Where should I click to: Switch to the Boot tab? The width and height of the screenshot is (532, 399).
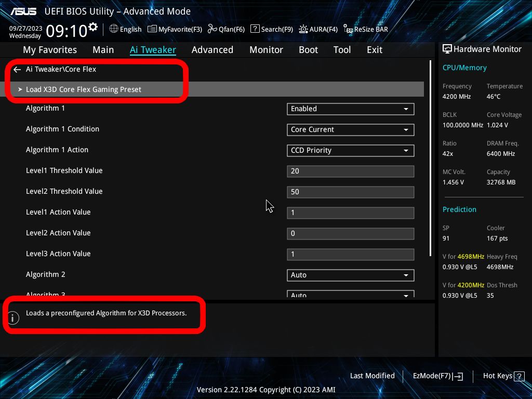point(309,50)
